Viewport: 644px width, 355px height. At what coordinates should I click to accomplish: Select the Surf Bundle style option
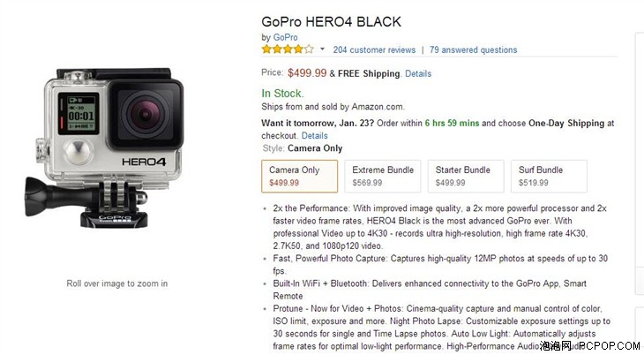pyautogui.click(x=549, y=176)
